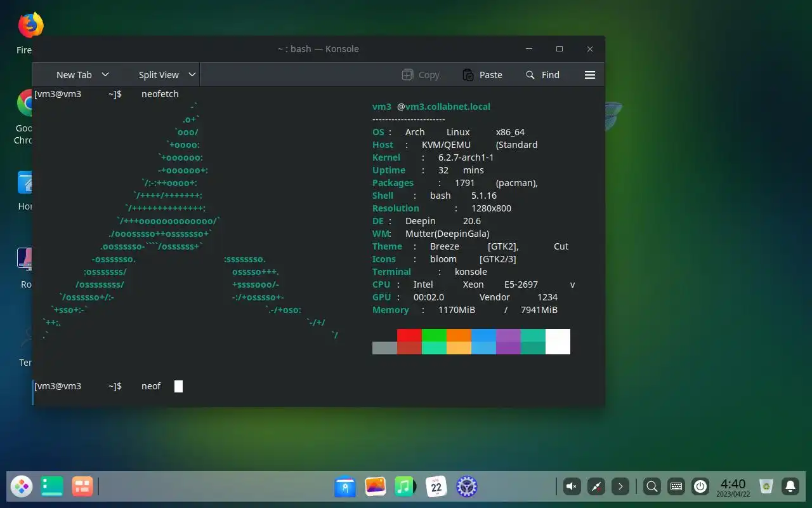
Task: Launch the File Manager from the dock
Action: tap(345, 487)
